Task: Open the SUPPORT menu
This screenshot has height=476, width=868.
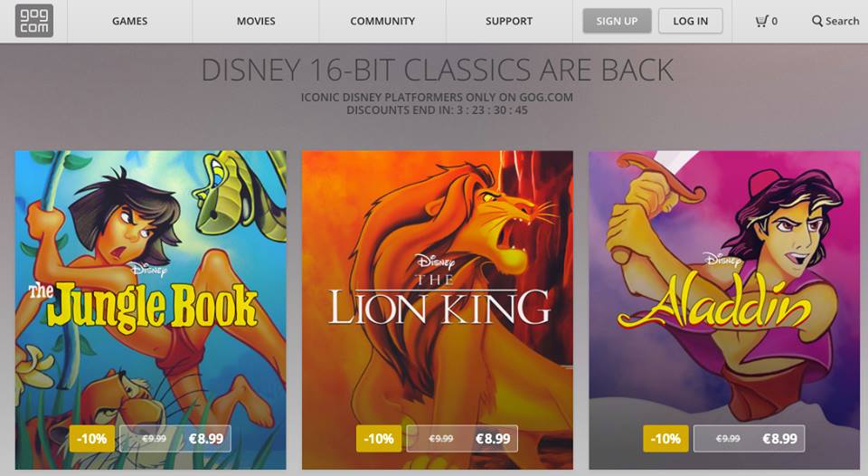Action: [509, 21]
